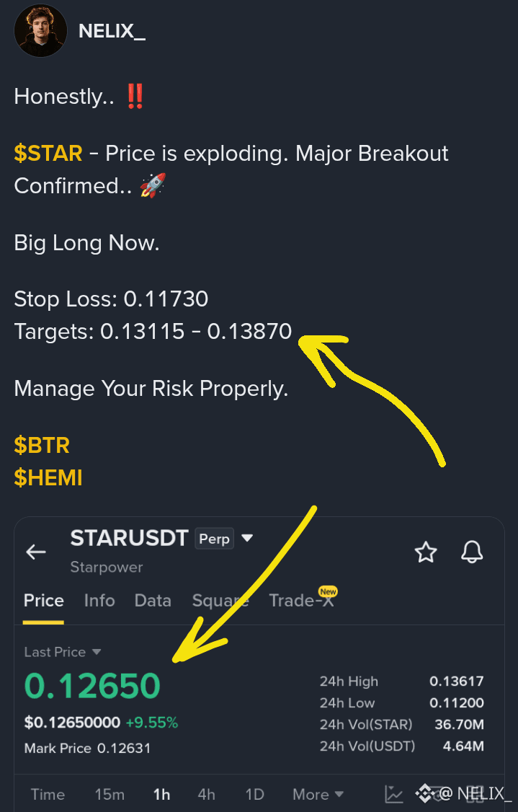Go back using the left arrow icon
Image resolution: width=518 pixels, height=812 pixels.
(36, 552)
